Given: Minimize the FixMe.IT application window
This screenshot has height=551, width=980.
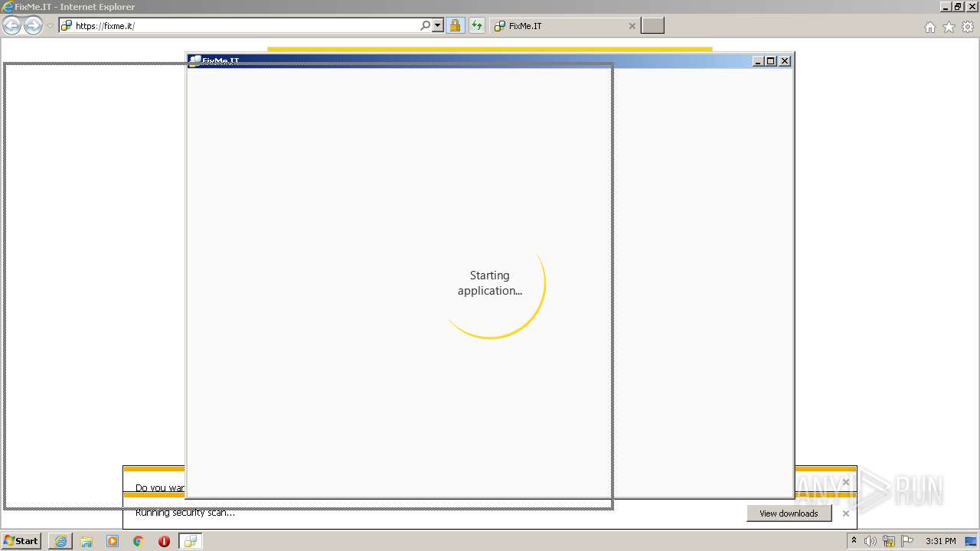Looking at the screenshot, I should pyautogui.click(x=758, y=61).
